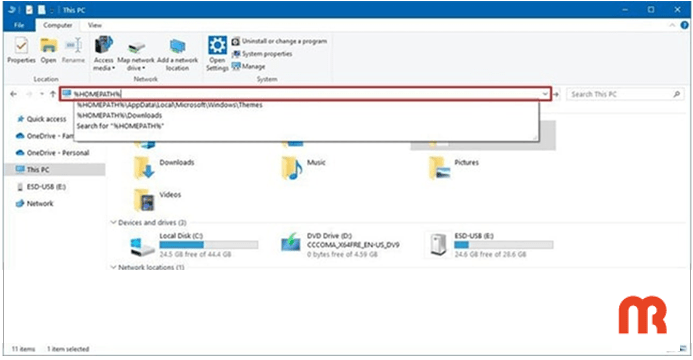
Task: Select DVD Drive (D:) item
Action: click(x=340, y=245)
